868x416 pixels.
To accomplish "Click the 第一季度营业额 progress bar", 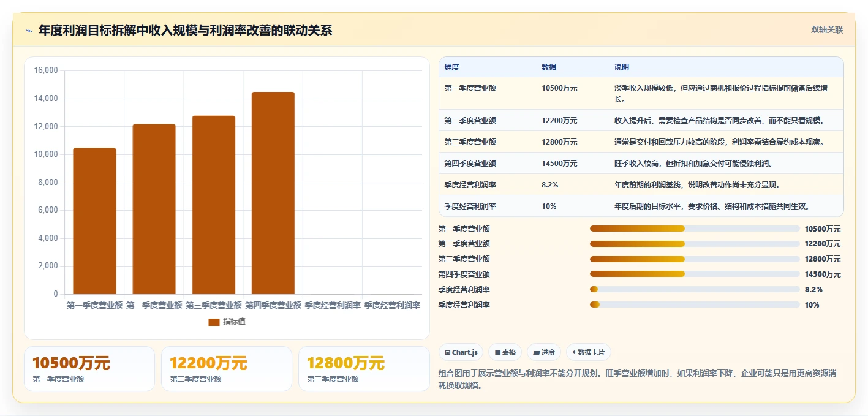I will click(x=695, y=229).
